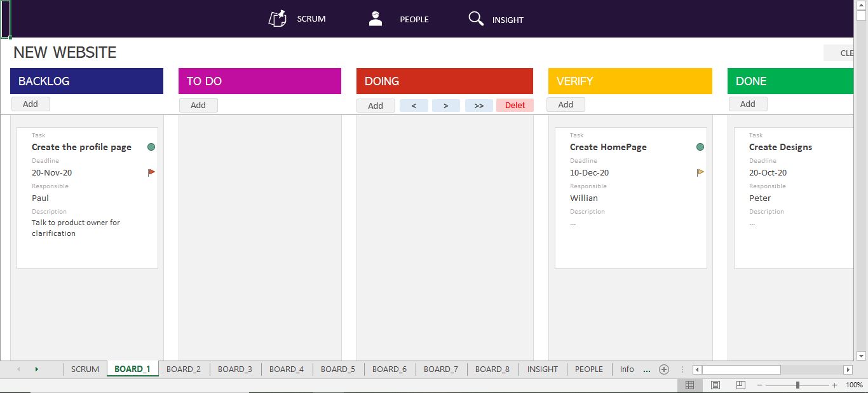Click the partially visible CLE button

(x=839, y=53)
